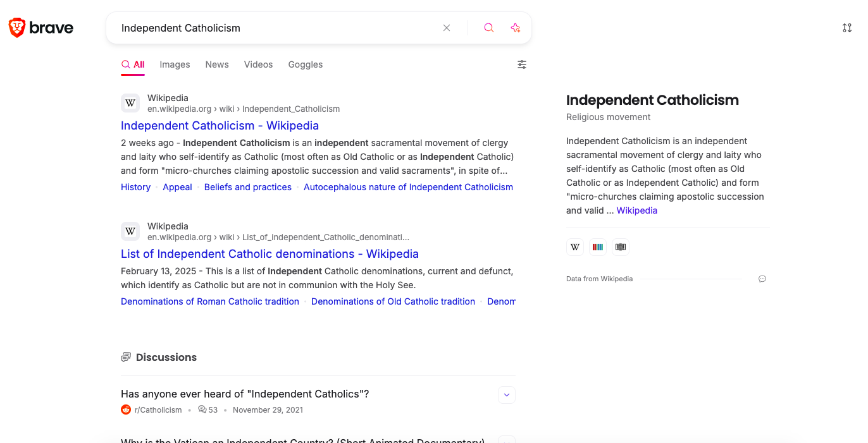Click the infobox heading 'Independent Catholicism'
This screenshot has height=443, width=868.
[x=652, y=100]
